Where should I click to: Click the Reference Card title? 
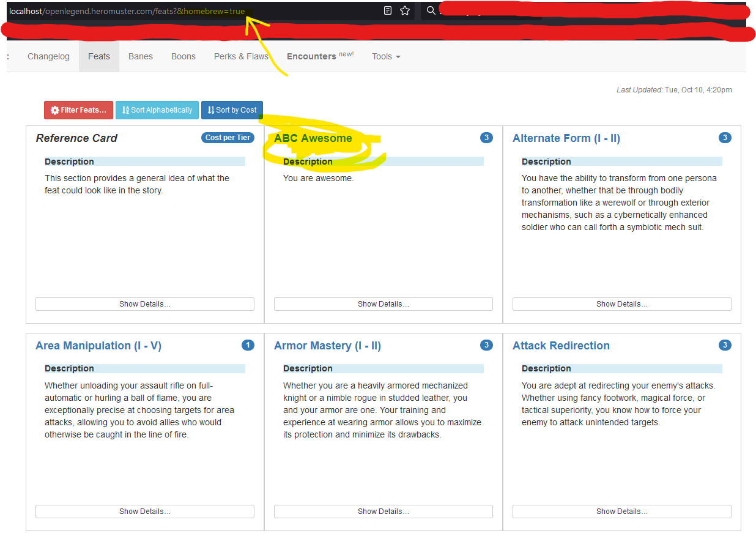(76, 138)
